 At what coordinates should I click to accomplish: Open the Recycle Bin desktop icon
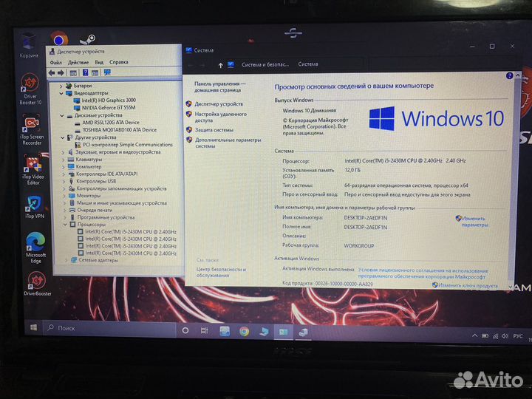[29, 45]
